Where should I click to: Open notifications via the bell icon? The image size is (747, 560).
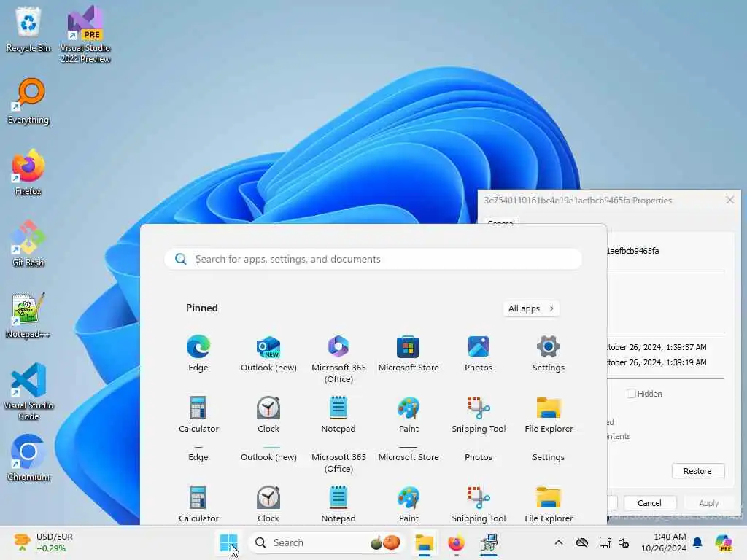pyautogui.click(x=697, y=542)
